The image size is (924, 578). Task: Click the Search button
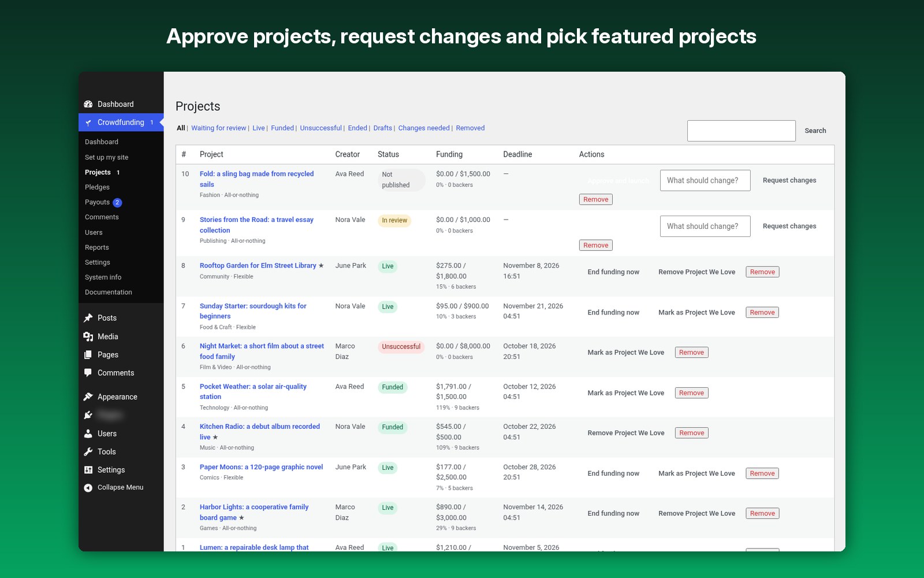[815, 131]
